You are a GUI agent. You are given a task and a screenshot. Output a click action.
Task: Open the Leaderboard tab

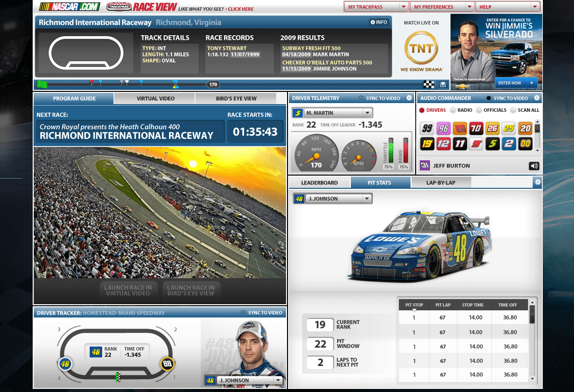point(319,183)
